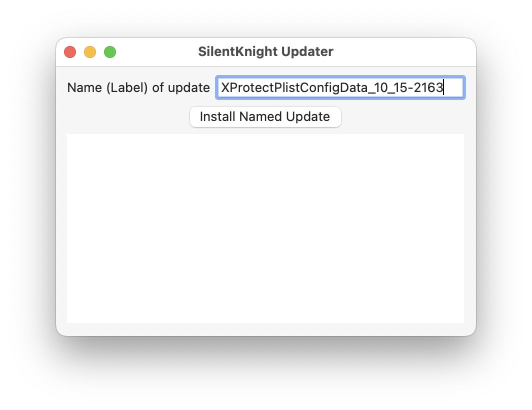Click the bottom edge of the output pane
Viewport: 532px width, 410px height.
[x=265, y=320]
